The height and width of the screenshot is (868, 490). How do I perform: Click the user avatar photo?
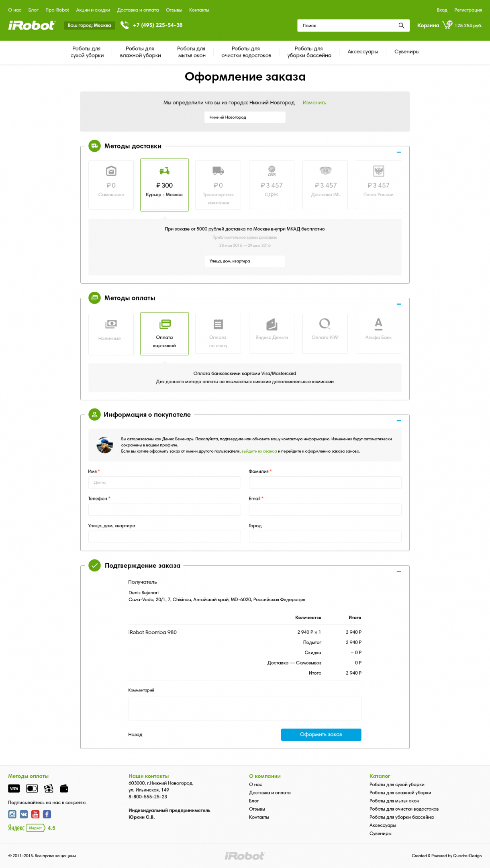tap(105, 445)
